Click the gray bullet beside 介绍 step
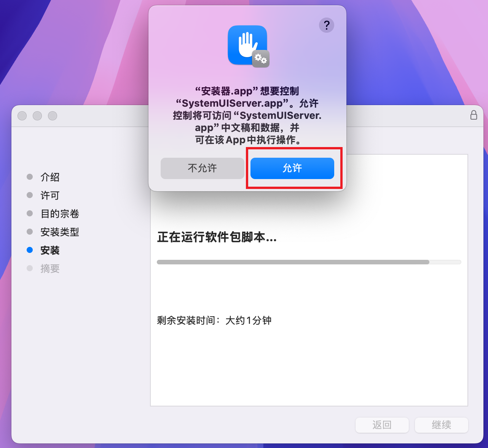This screenshot has width=488, height=448. (x=30, y=177)
